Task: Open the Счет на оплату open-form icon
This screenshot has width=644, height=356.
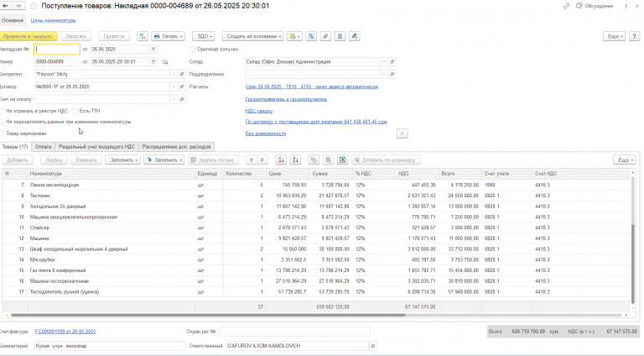Action: click(181, 99)
